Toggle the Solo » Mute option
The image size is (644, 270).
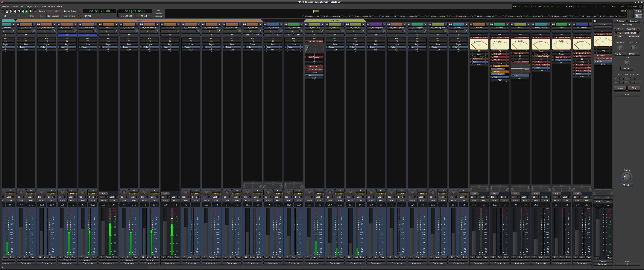[x=632, y=33]
